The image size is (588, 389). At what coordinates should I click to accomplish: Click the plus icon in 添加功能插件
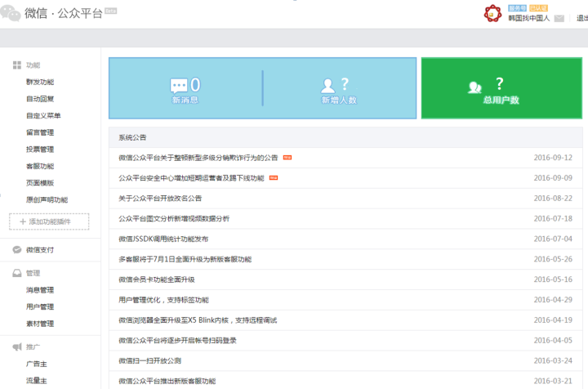coord(23,221)
